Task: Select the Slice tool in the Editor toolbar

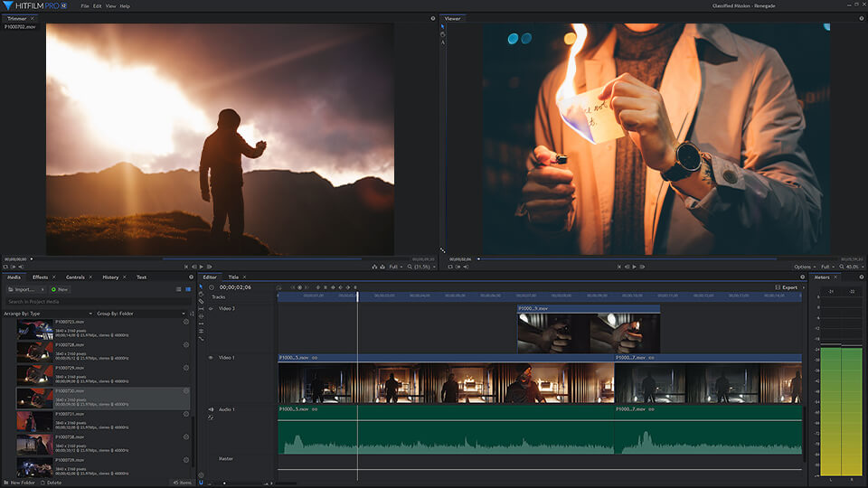Action: tap(201, 302)
